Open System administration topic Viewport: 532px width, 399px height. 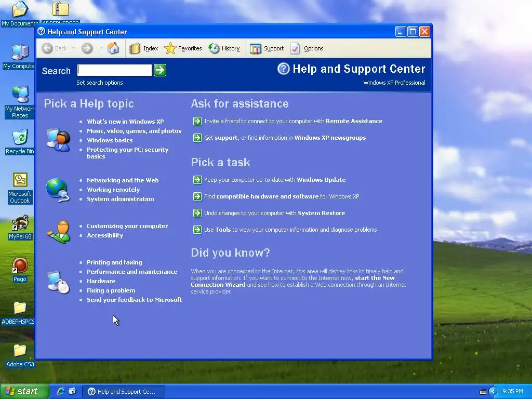click(x=121, y=199)
